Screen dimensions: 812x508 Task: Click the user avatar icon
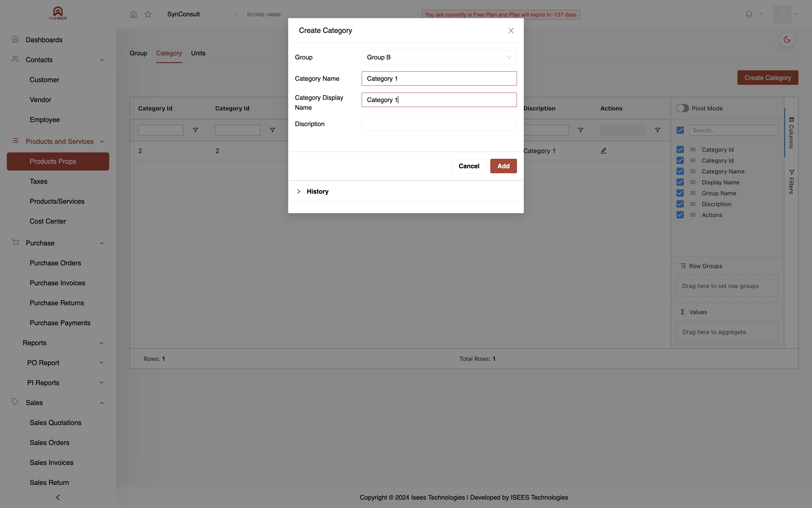782,15
